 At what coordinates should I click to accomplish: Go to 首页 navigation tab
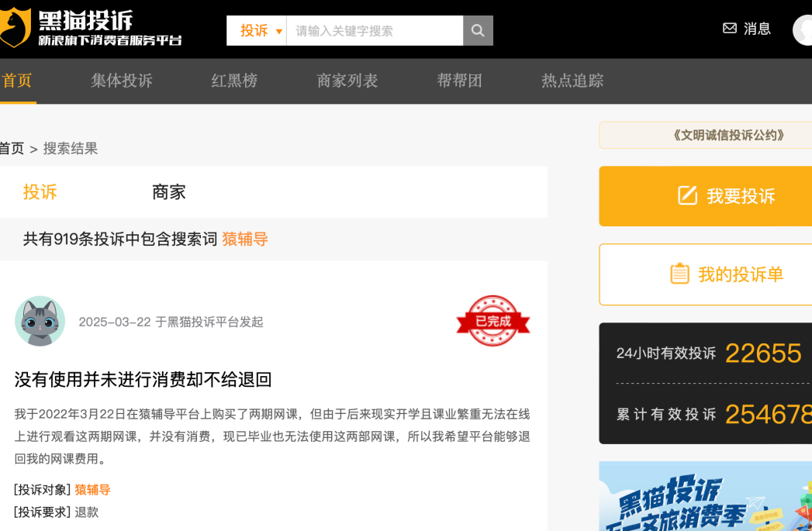(x=17, y=81)
